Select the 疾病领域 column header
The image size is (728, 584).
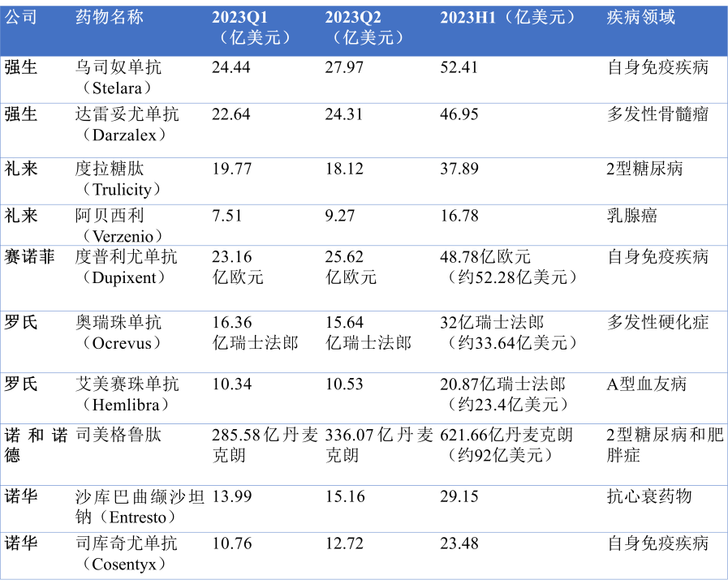click(640, 18)
